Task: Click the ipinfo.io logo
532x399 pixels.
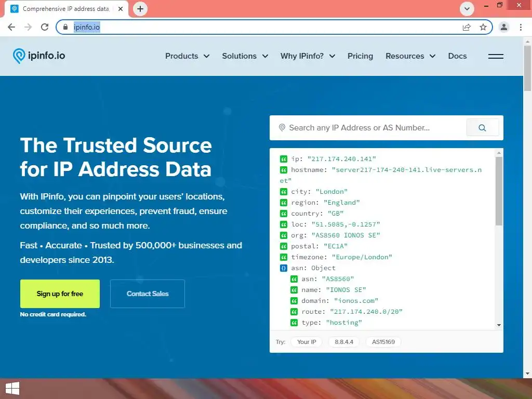Action: [39, 56]
